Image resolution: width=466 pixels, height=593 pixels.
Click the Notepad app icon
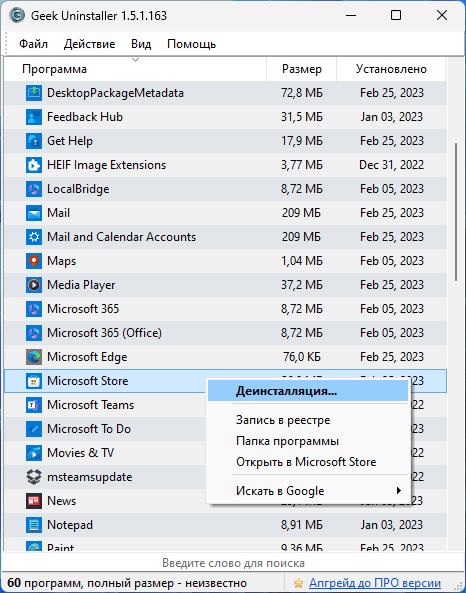(x=34, y=525)
